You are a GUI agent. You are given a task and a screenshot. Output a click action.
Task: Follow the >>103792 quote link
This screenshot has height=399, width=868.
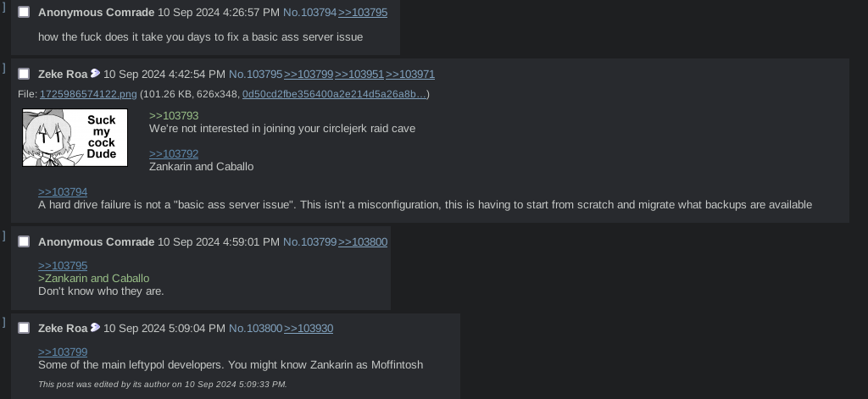(174, 153)
